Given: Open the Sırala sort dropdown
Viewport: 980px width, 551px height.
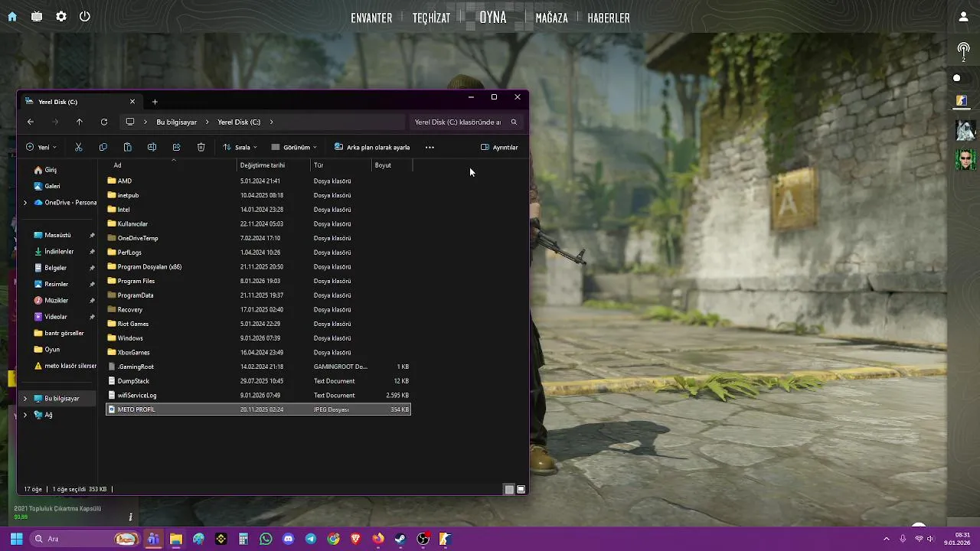Looking at the screenshot, I should pos(240,147).
